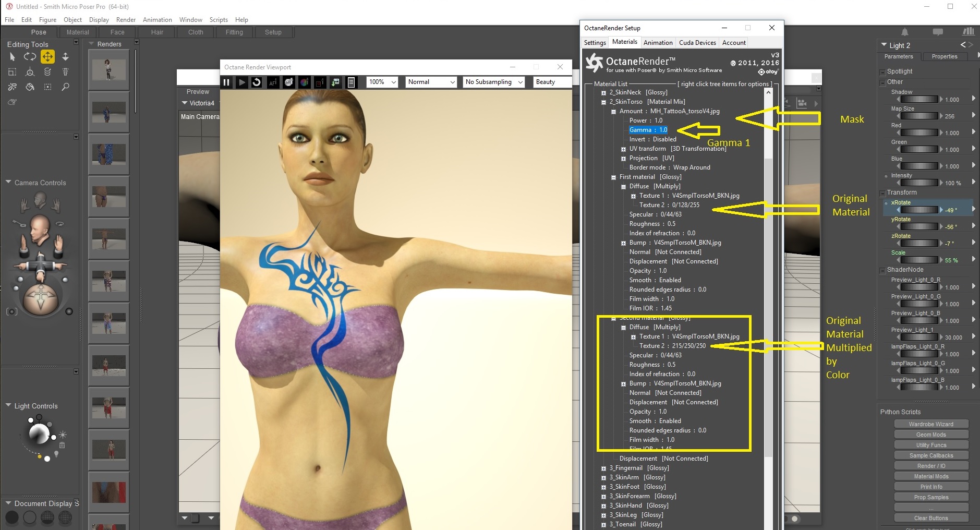
Task: Collapse the 2_SkinTorso material tree node
Action: 603,102
